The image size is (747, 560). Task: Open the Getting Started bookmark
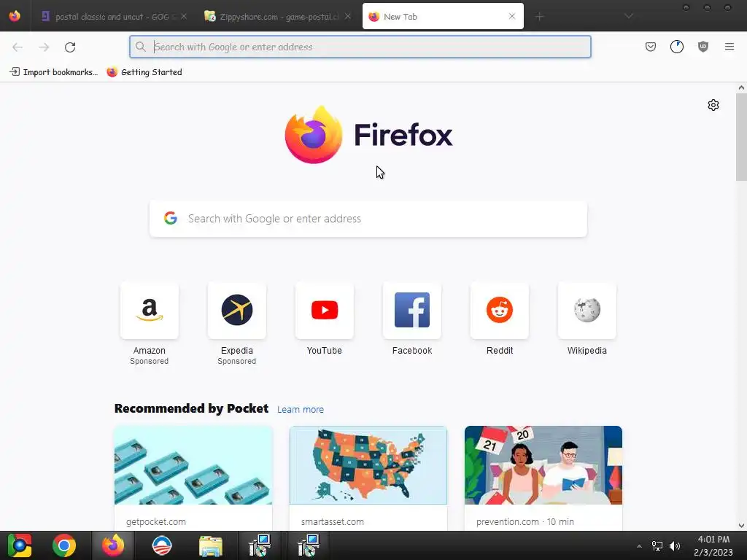tap(144, 72)
